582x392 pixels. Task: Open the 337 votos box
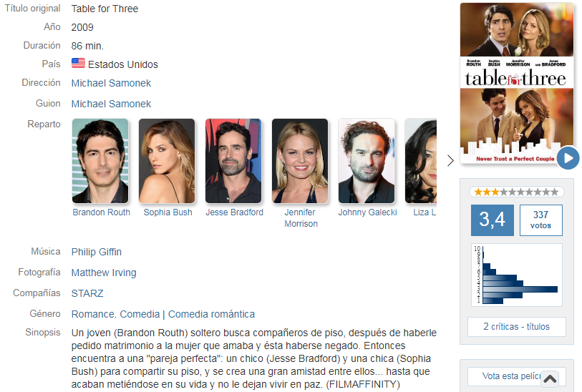(x=540, y=220)
